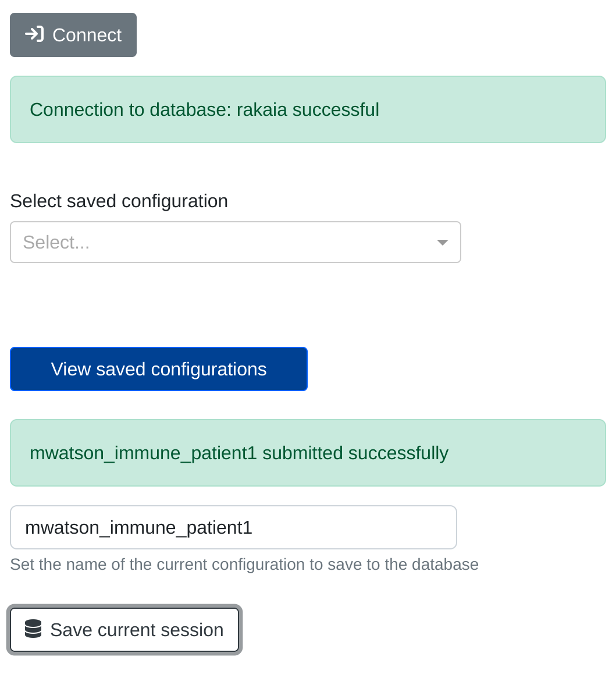This screenshot has width=616, height=699.
Task: Click 'mwatson_immune_patient1' in the success alert
Action: coord(143,453)
